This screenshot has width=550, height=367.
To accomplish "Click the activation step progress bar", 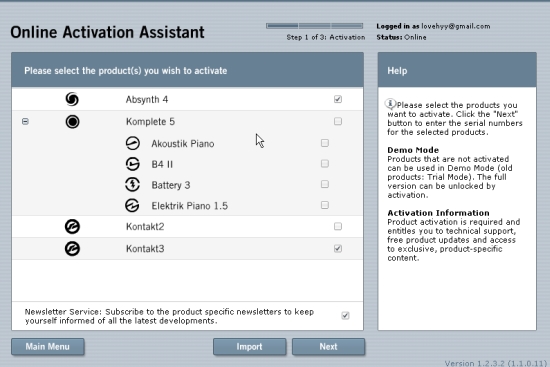I will [x=314, y=26].
